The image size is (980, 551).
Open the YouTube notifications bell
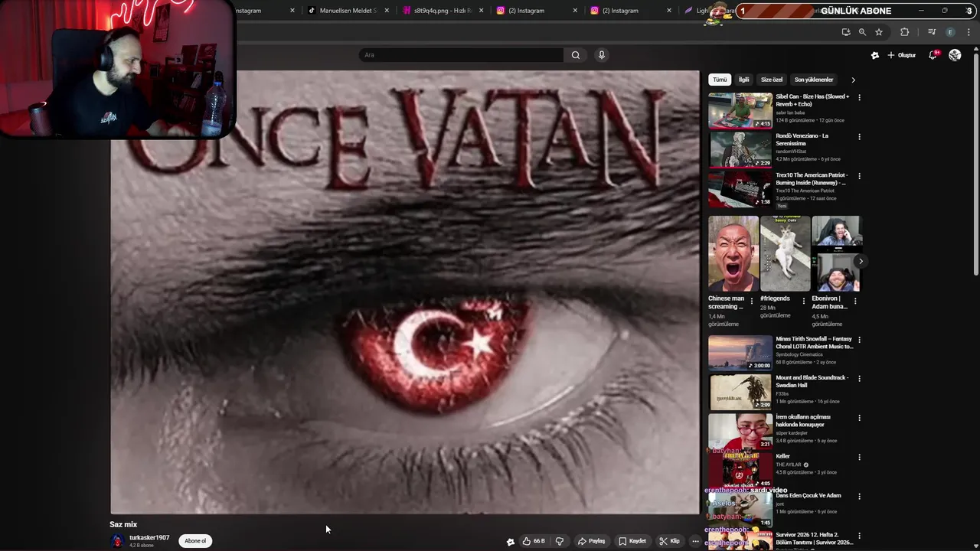point(933,55)
